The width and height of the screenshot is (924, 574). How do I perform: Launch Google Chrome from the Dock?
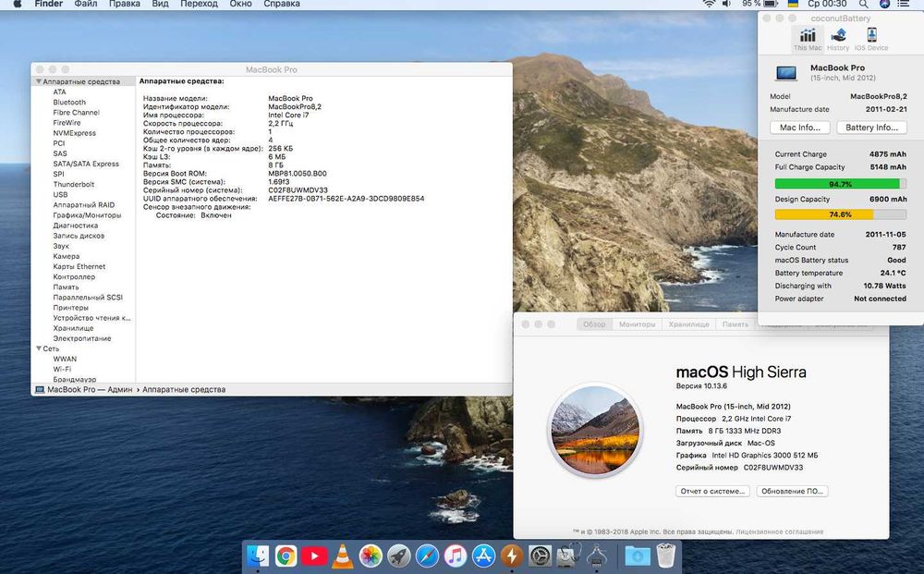point(286,556)
